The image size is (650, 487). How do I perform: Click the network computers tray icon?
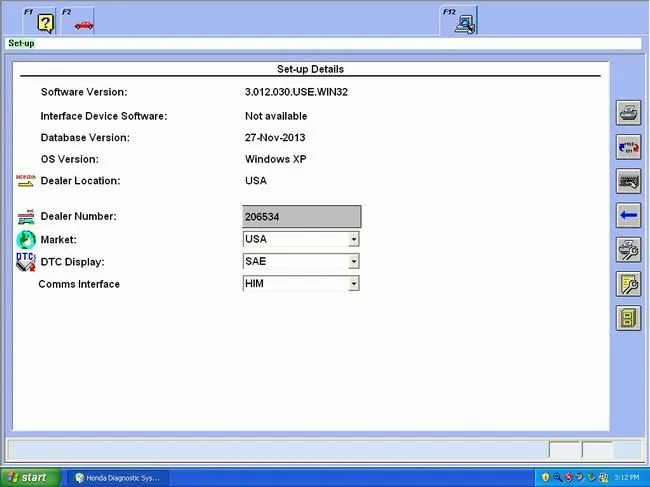(604, 477)
